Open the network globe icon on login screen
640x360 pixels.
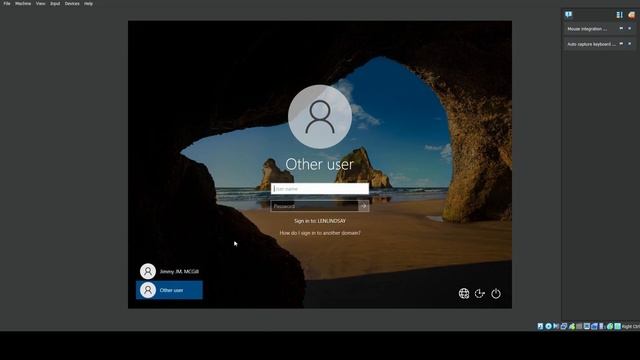464,293
